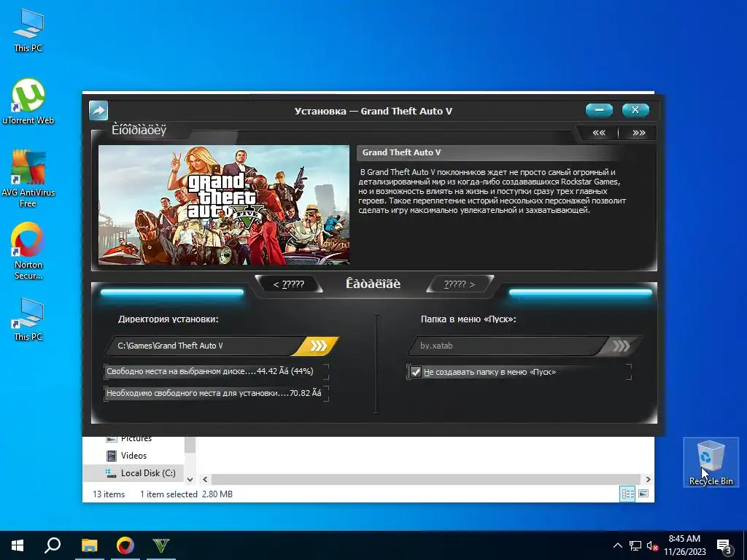Click the muted volume icon in tray
The height and width of the screenshot is (560, 747).
coord(652,545)
